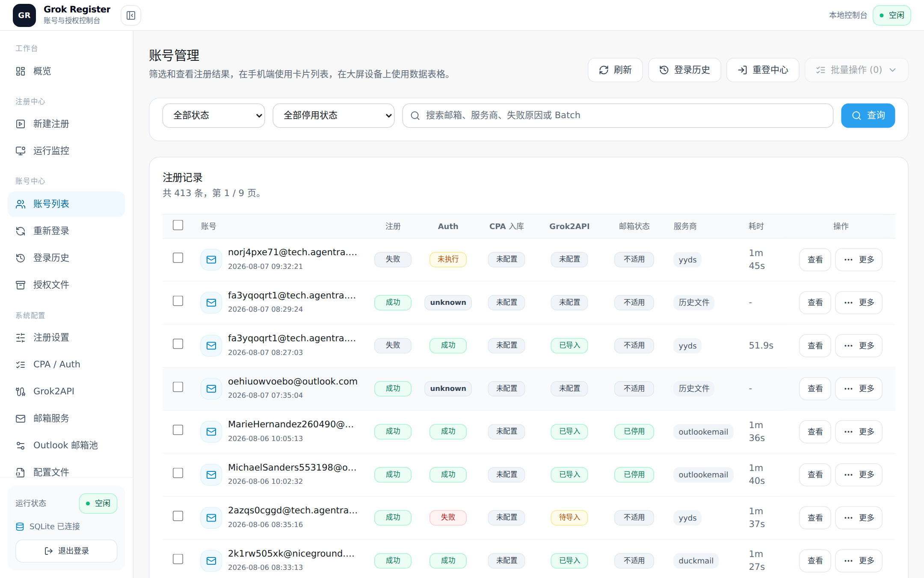Select 账号列表 in the sidebar
Viewport: 924px width, 578px height.
tap(66, 204)
